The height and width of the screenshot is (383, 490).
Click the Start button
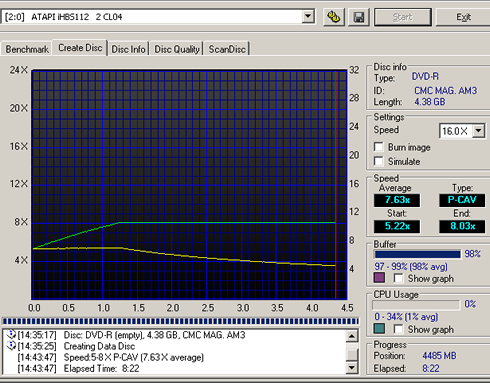click(403, 17)
